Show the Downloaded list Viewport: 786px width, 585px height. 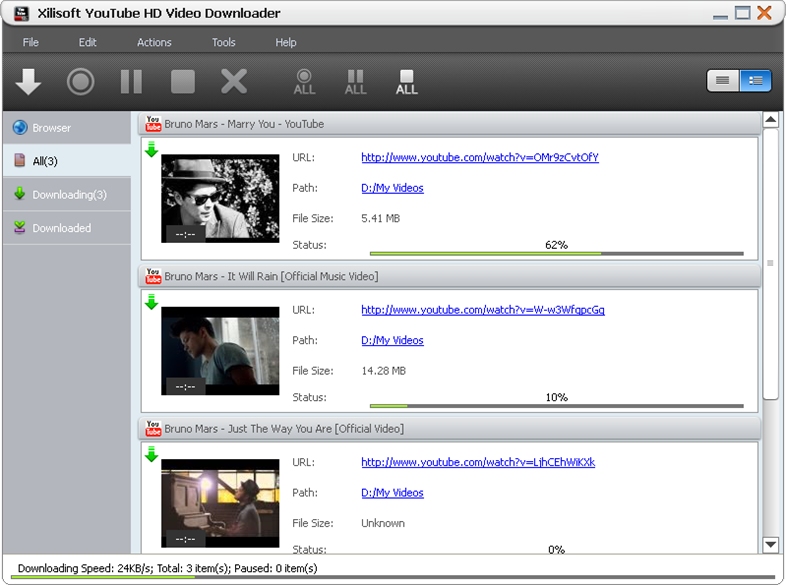67,228
